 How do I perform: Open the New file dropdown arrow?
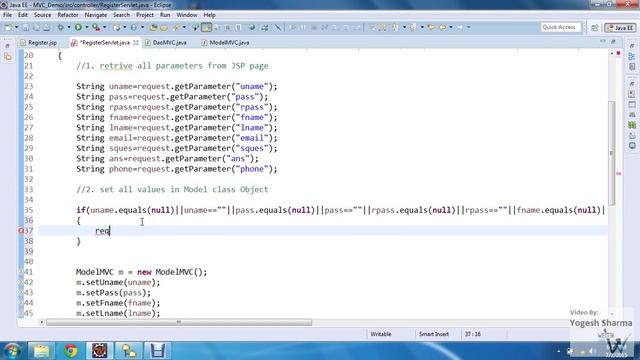click(x=17, y=27)
